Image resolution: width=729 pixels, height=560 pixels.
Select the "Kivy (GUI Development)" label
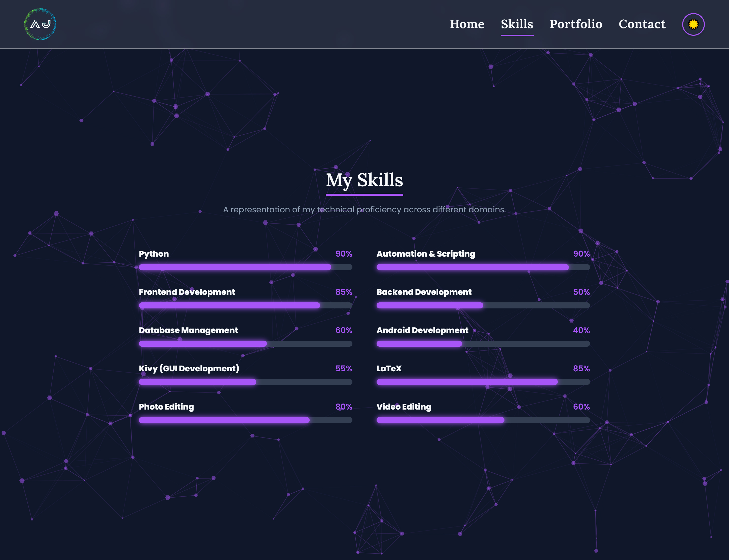pos(189,368)
